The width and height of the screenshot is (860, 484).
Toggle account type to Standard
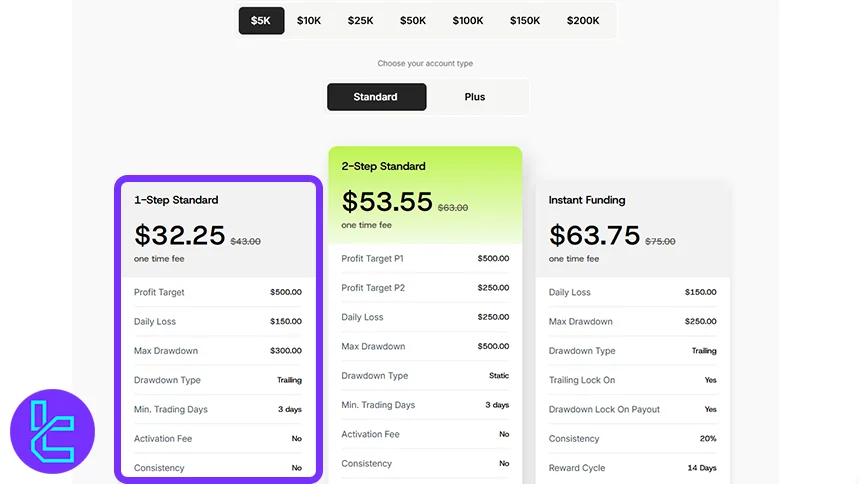pos(376,97)
